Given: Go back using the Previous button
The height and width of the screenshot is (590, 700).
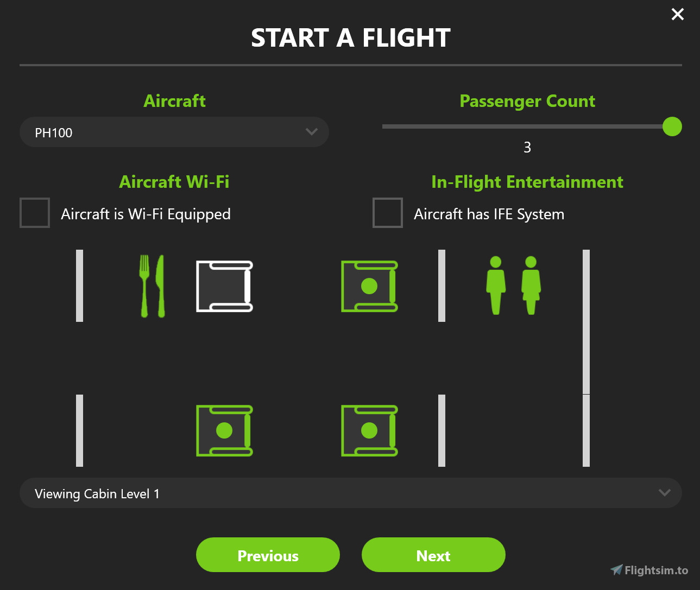Looking at the screenshot, I should coord(267,555).
